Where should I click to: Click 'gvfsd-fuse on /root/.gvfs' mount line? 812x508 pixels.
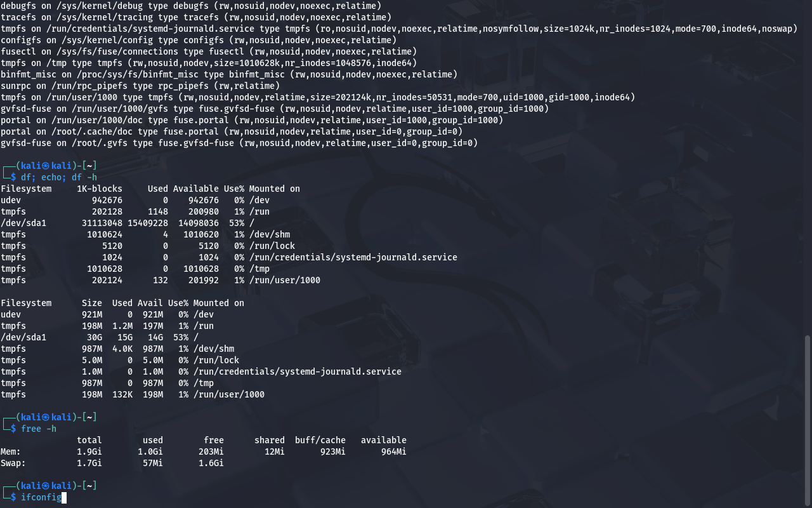coord(239,143)
